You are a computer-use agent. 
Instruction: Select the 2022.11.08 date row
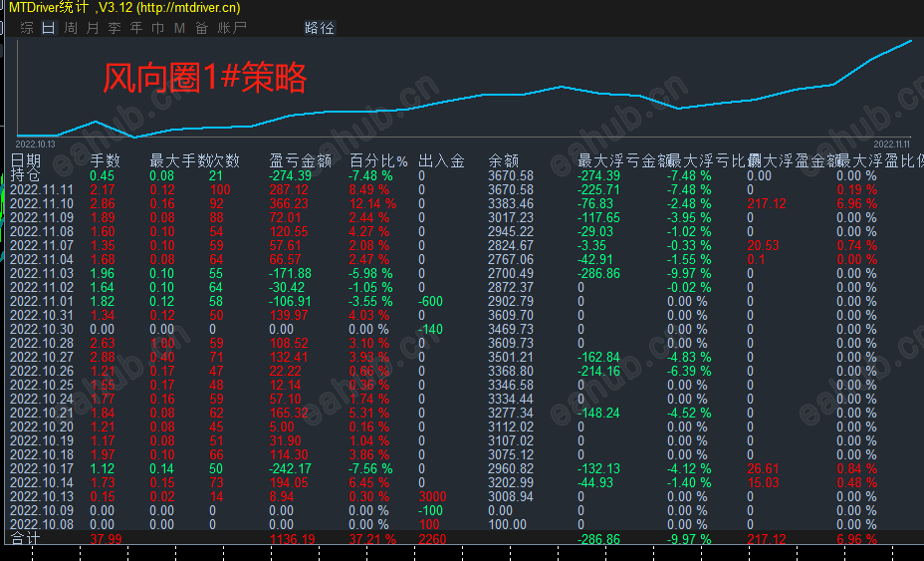click(x=42, y=232)
